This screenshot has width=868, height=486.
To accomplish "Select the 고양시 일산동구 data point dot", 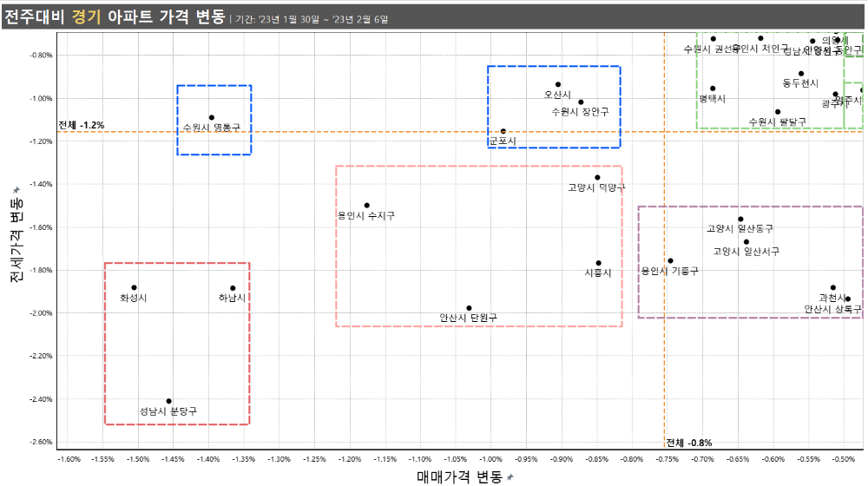I will tap(740, 220).
